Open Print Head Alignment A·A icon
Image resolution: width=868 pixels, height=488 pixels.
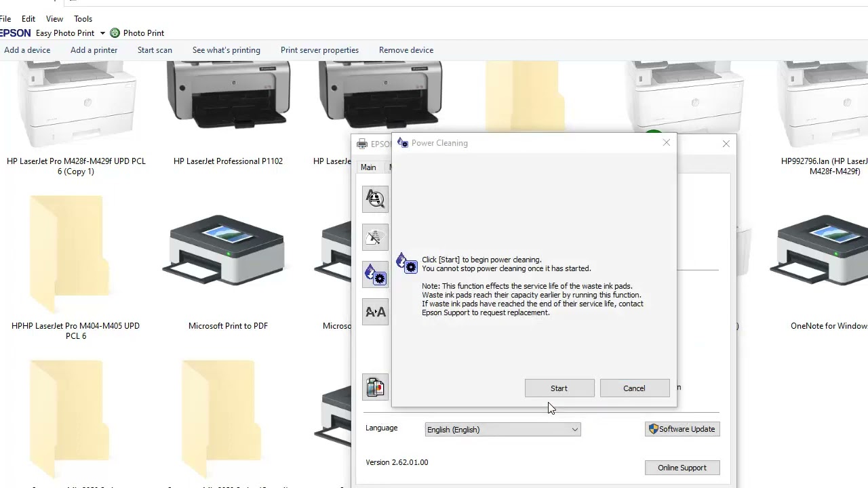click(x=375, y=312)
